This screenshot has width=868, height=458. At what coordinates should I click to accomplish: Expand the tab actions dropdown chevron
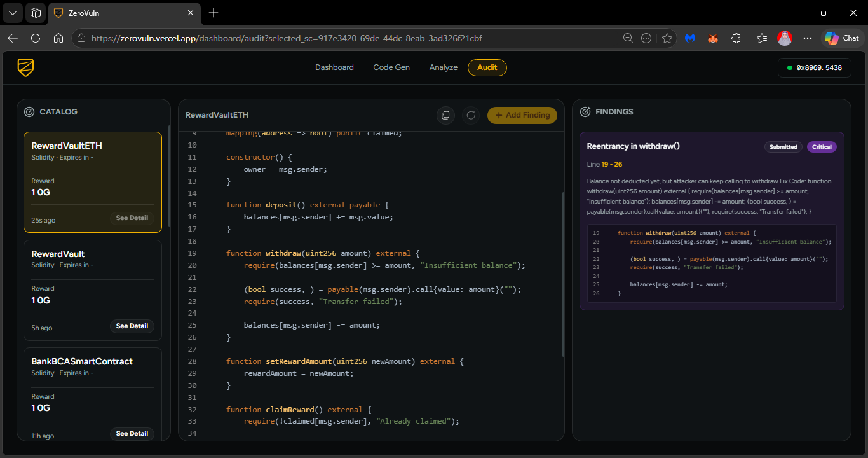click(13, 13)
